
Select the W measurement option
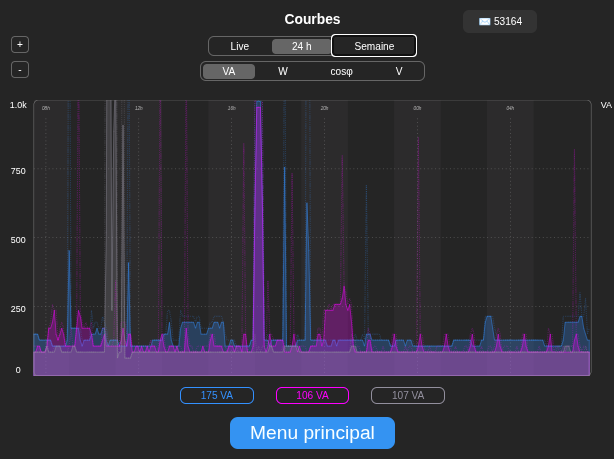pos(283,71)
